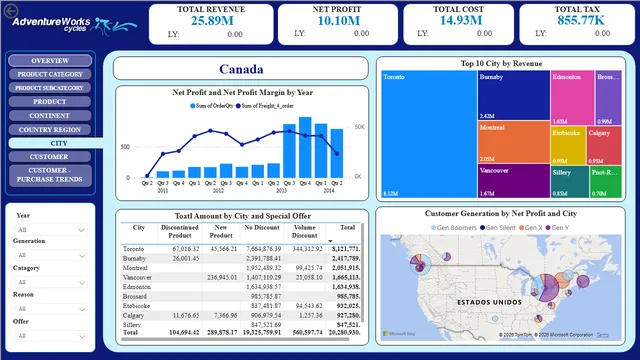Expand the Catagory filter dropdown
Viewport: 640px width, 360px height.
(51, 282)
